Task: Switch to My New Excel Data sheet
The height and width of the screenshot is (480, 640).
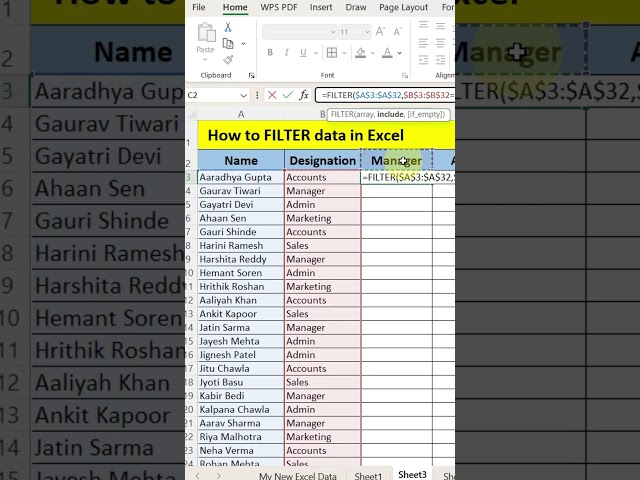Action: coord(298,476)
